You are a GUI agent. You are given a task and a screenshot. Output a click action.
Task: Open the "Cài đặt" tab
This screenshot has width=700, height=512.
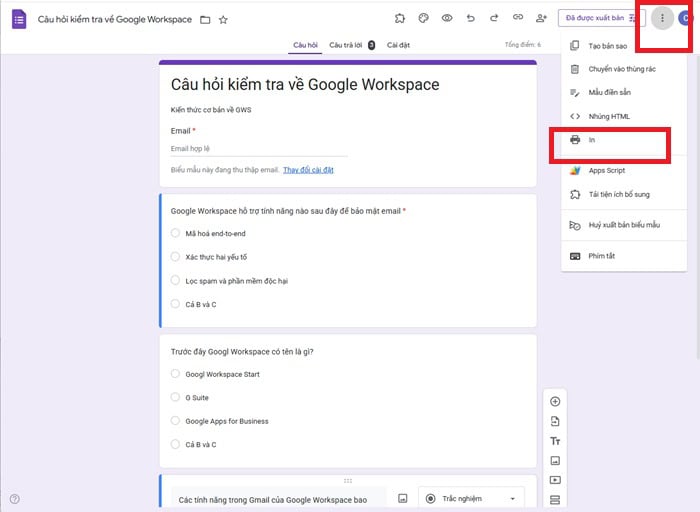[x=398, y=45]
